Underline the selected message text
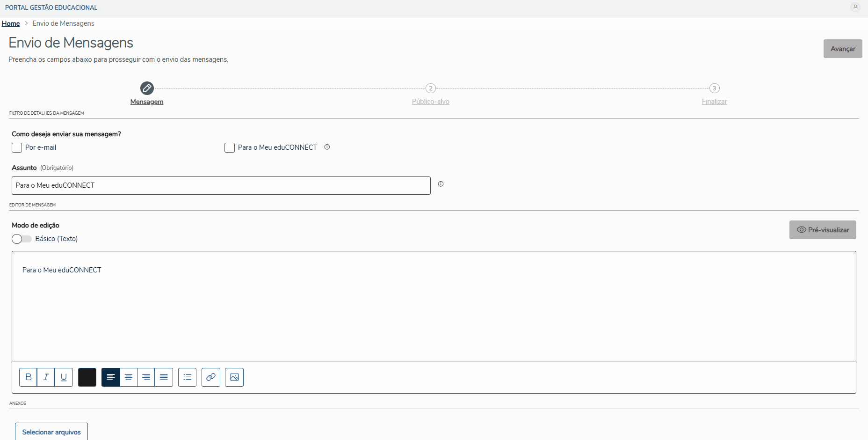The width and height of the screenshot is (868, 440). click(64, 377)
